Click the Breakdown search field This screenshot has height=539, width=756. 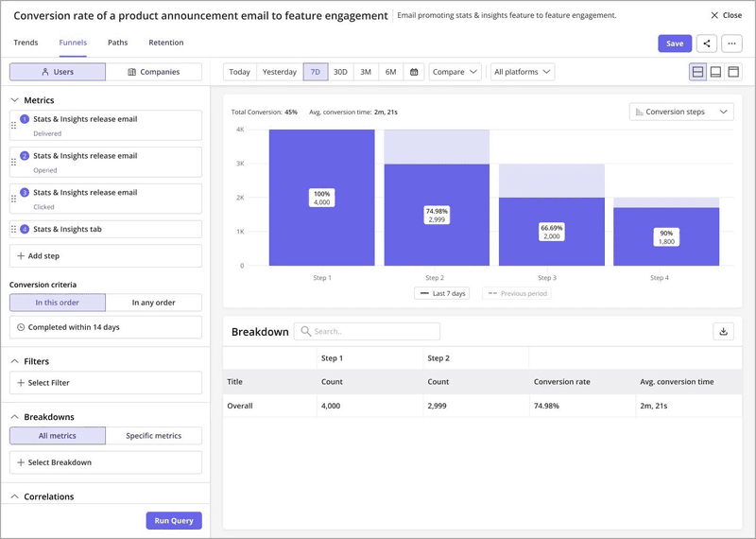(x=367, y=332)
